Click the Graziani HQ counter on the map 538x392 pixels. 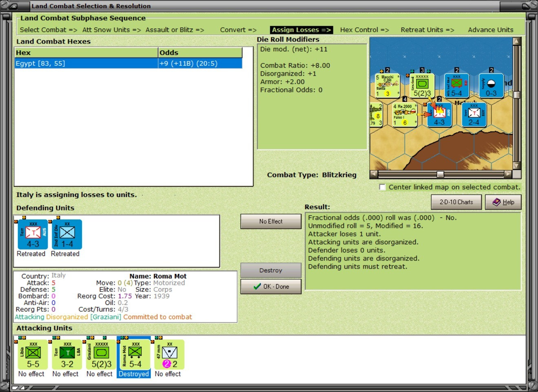[x=422, y=85]
